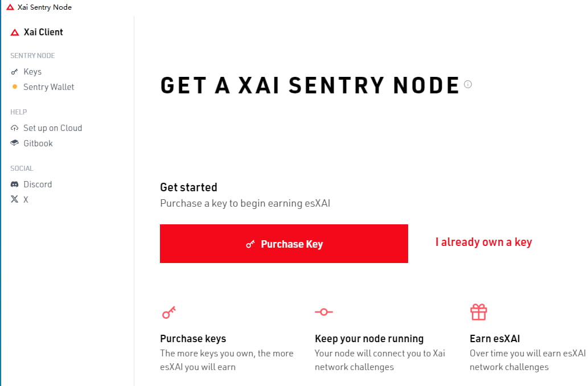
Task: Click the info icon beside the heading
Action: [x=468, y=84]
